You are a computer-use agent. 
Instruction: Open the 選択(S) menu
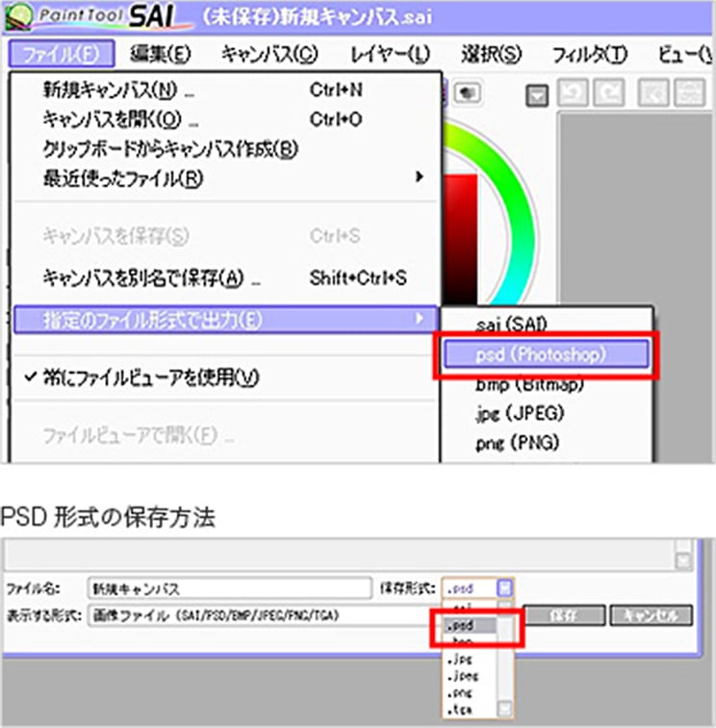tap(491, 54)
